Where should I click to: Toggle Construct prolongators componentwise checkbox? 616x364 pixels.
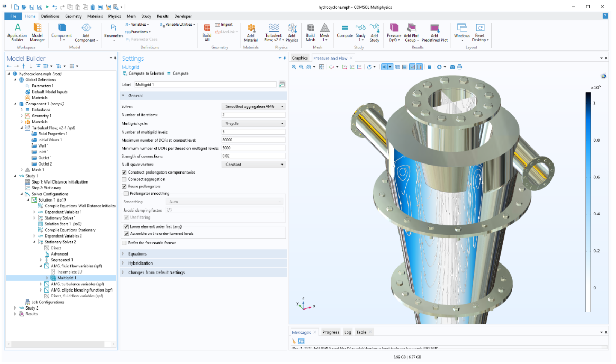124,172
